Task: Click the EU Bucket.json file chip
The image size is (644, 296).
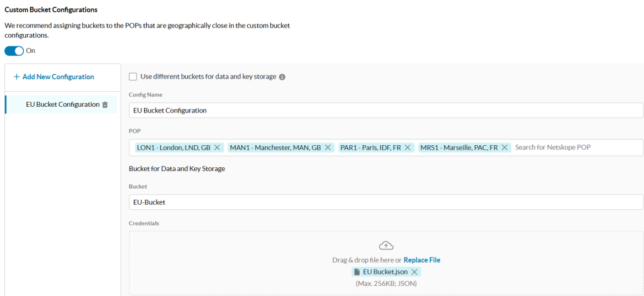Action: click(x=386, y=271)
